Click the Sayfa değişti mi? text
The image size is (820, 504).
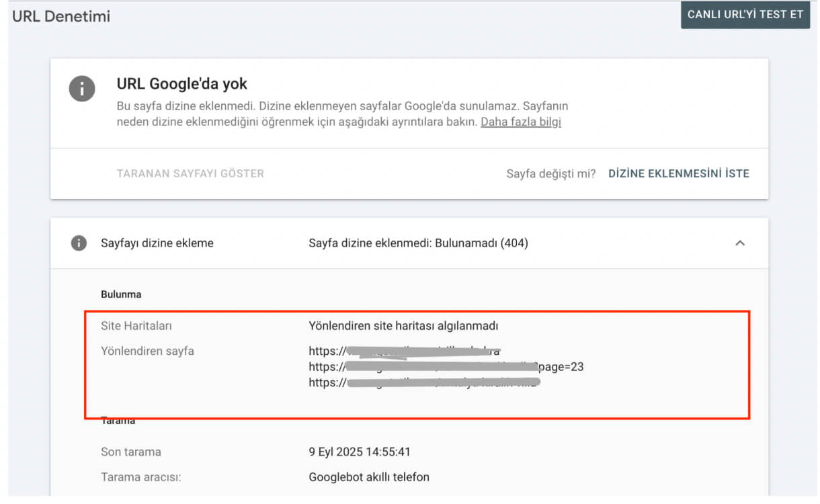tap(550, 173)
